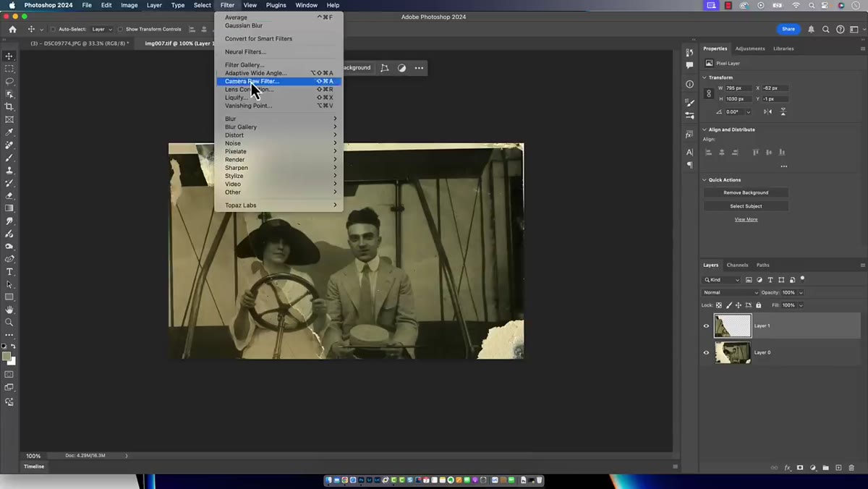The image size is (868, 489).
Task: Select the Spot Healing Brush tool
Action: point(9,145)
